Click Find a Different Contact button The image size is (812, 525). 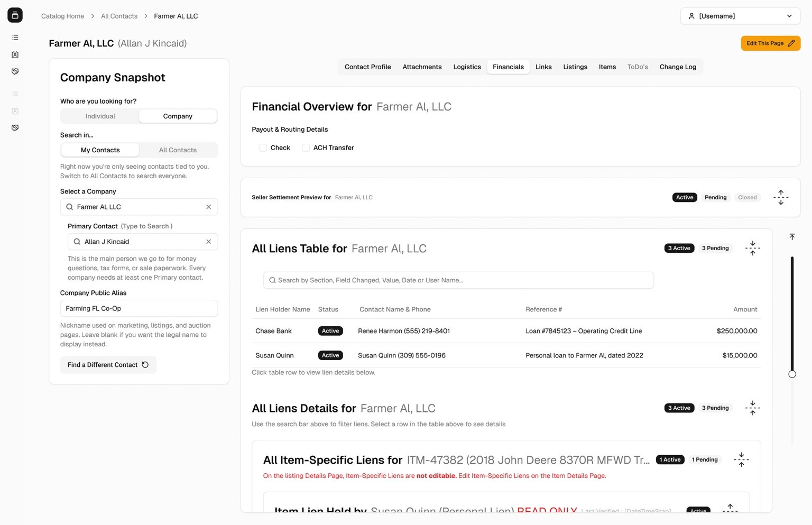coord(108,365)
